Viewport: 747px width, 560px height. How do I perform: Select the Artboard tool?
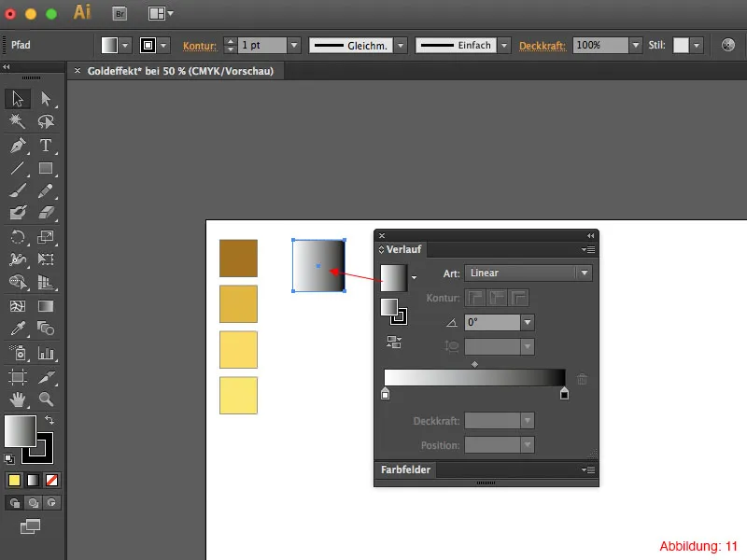18,377
